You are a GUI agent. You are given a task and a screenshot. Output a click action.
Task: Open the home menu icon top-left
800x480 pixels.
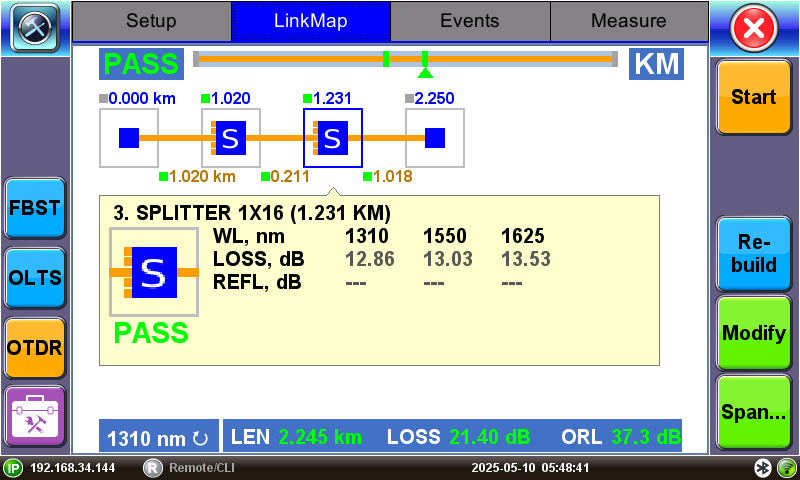coord(34,28)
